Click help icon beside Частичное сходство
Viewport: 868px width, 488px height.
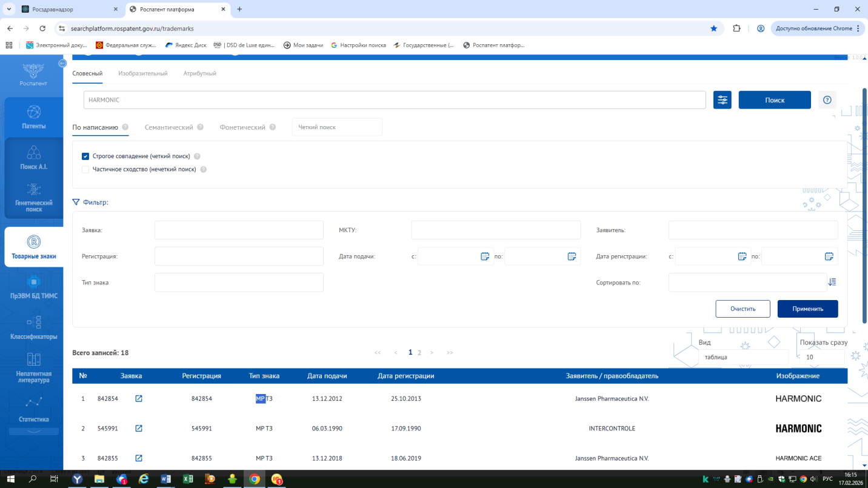204,170
